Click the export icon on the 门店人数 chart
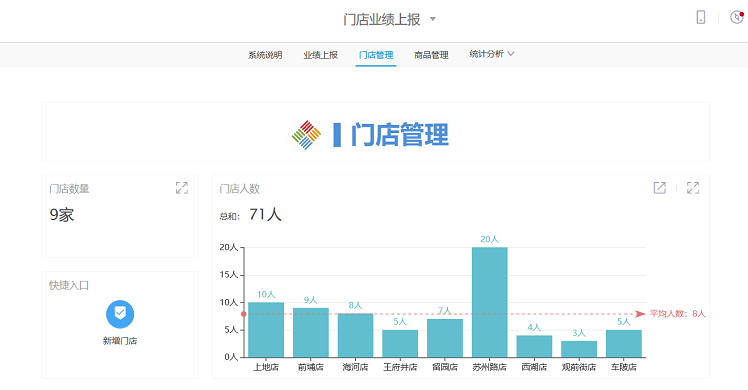The height and width of the screenshot is (390, 748). pos(660,188)
